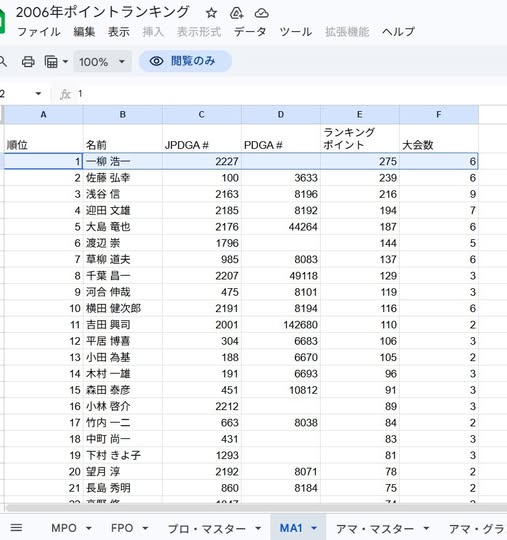The height and width of the screenshot is (540, 507).
Task: Select the name cell 佐藤 弘幸
Action: point(123,178)
